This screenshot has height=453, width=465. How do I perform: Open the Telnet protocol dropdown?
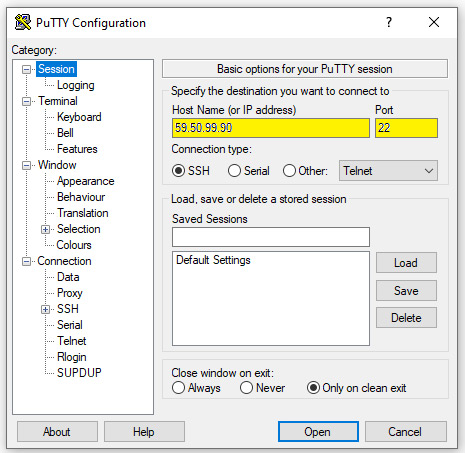coord(388,171)
